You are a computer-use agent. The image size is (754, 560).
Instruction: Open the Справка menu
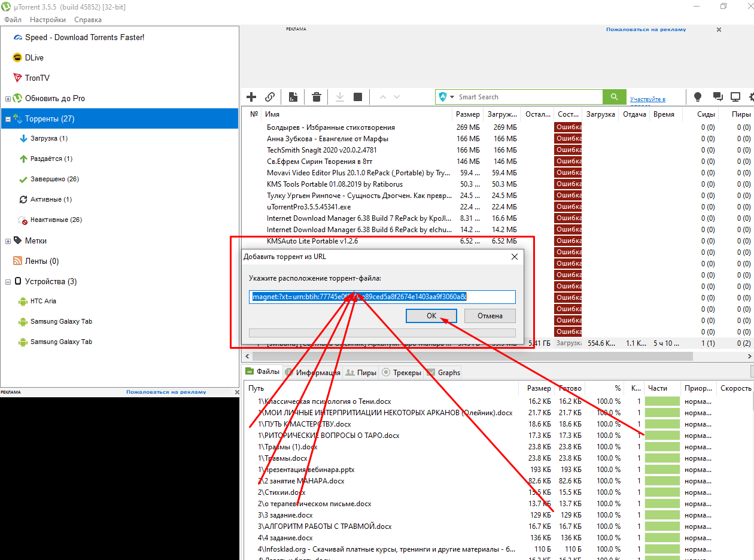tap(88, 20)
